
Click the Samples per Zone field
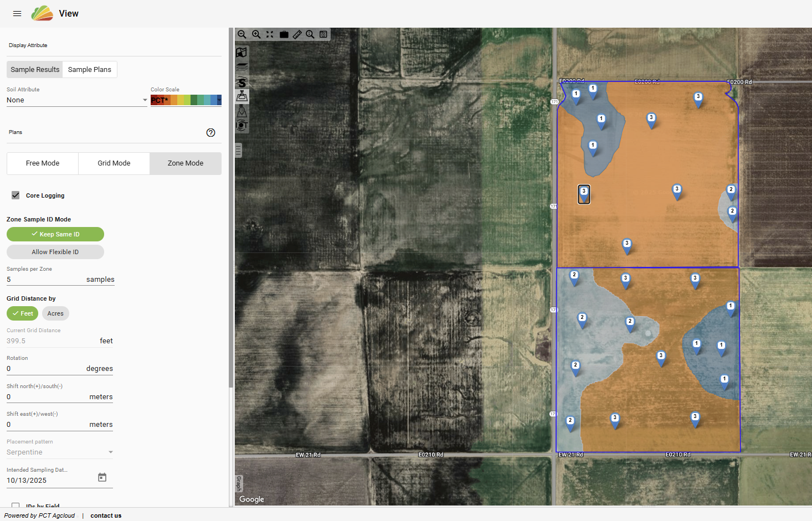(x=60, y=280)
